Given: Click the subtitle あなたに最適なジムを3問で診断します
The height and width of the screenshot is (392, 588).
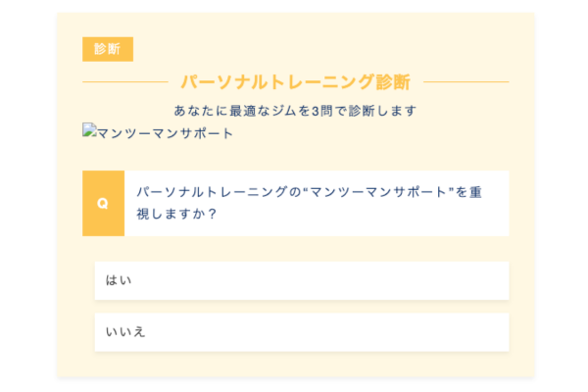Looking at the screenshot, I should (x=295, y=110).
